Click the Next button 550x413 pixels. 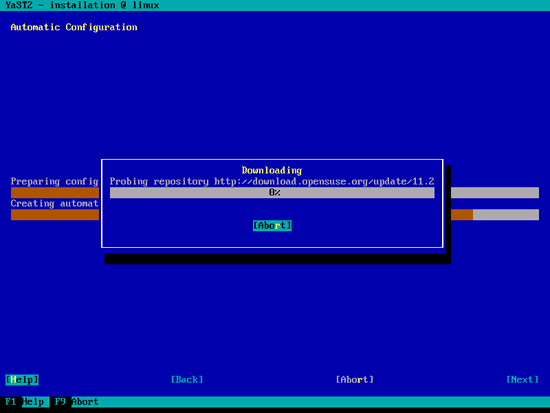coord(522,380)
